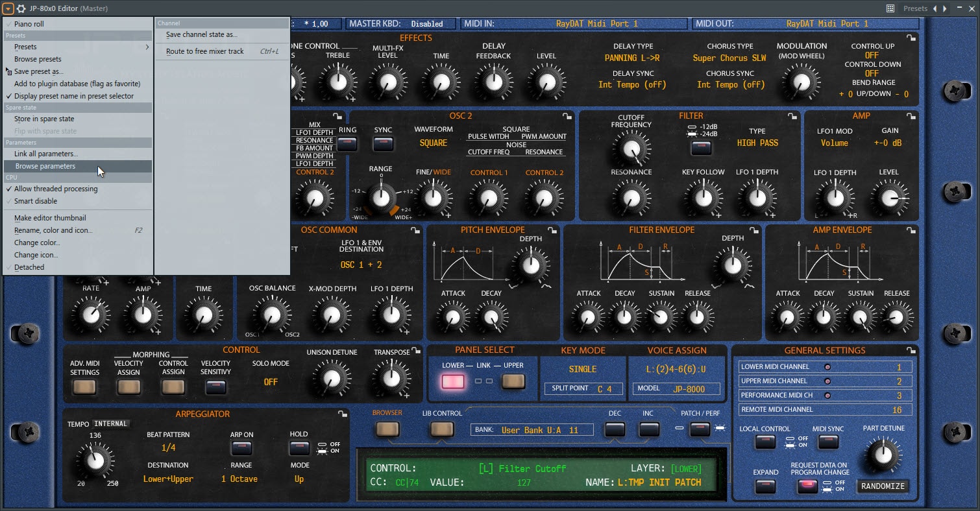This screenshot has width=980, height=511.
Task: Choose Save channel state as option
Action: [x=201, y=34]
